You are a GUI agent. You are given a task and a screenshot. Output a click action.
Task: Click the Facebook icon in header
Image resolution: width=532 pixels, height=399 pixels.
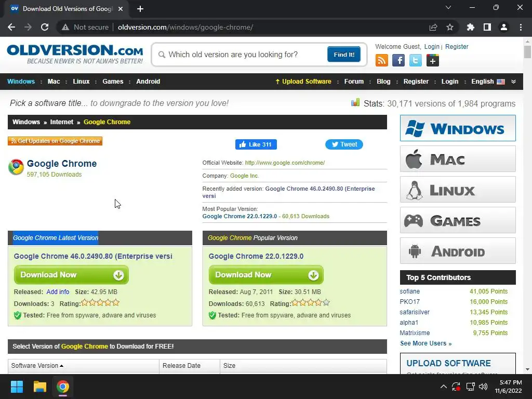point(398,60)
